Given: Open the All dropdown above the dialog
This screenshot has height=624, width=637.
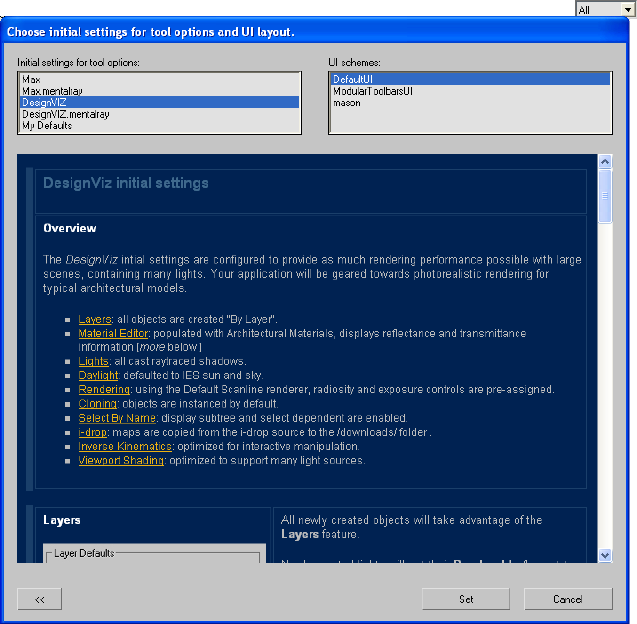Looking at the screenshot, I should (605, 10).
